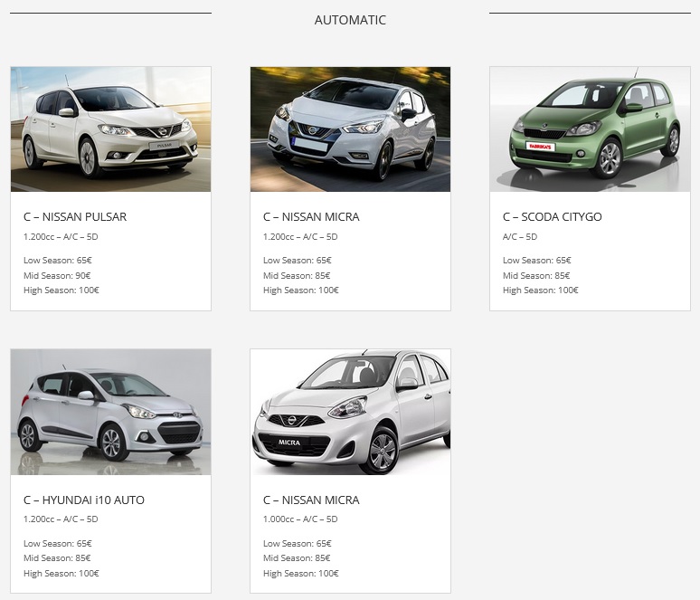Click Low Season: 65€ on Nissan Pulsar card
Viewport: 700px width, 600px height.
tap(57, 261)
